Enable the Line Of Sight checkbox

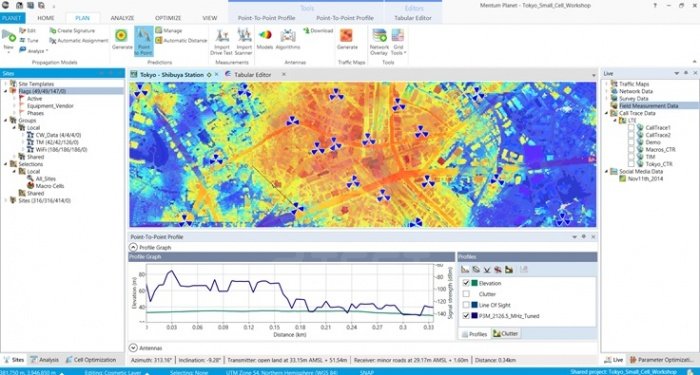tap(466, 305)
